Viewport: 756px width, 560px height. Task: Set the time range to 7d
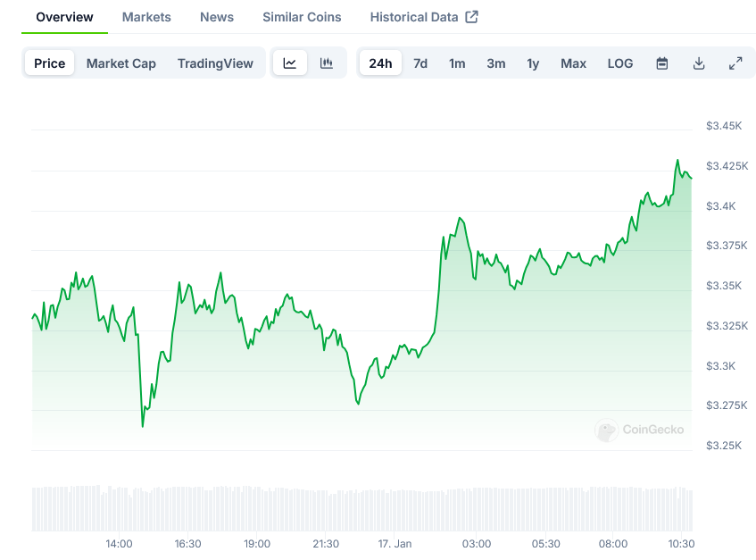420,63
